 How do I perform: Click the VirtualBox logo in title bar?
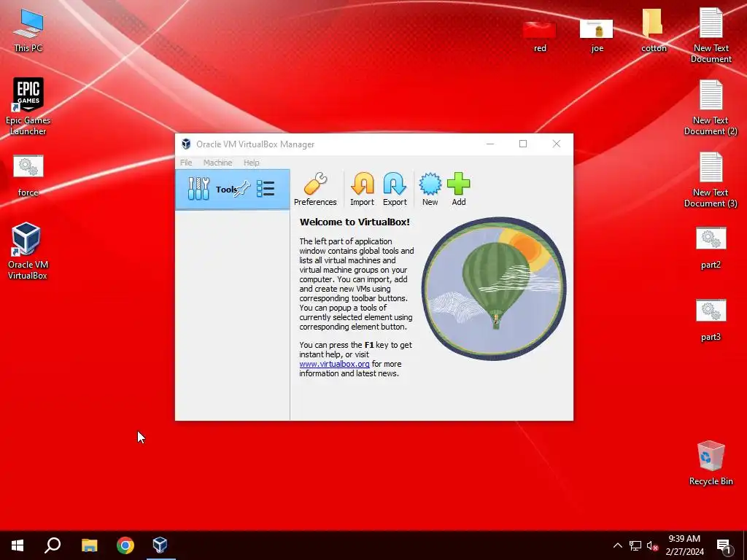[x=186, y=144]
